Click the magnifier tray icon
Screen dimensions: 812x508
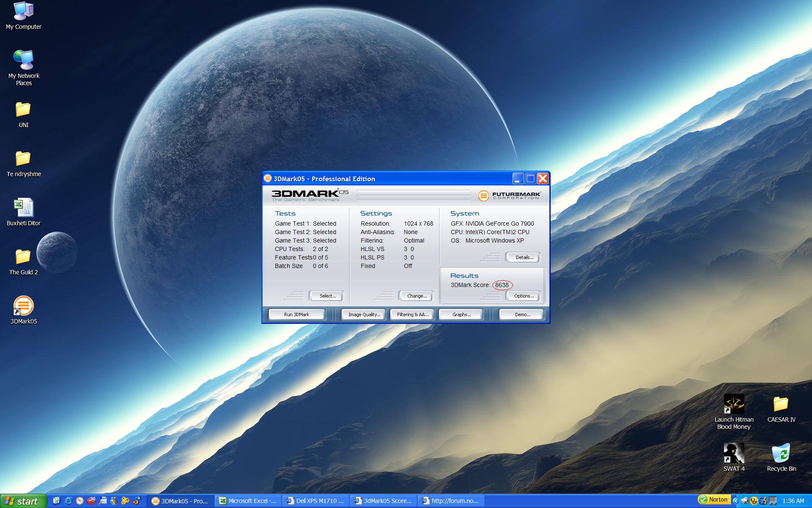(x=745, y=501)
